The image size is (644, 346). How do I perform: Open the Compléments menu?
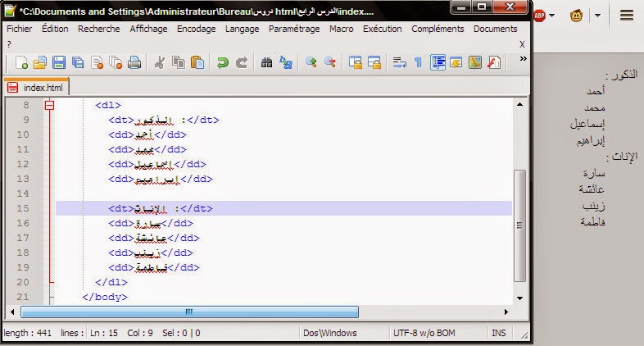click(x=438, y=29)
